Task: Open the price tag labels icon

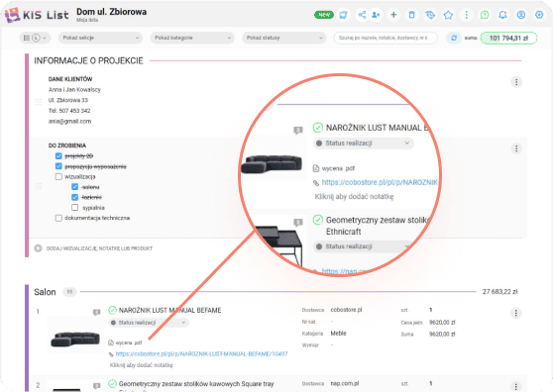Action: coord(430,15)
